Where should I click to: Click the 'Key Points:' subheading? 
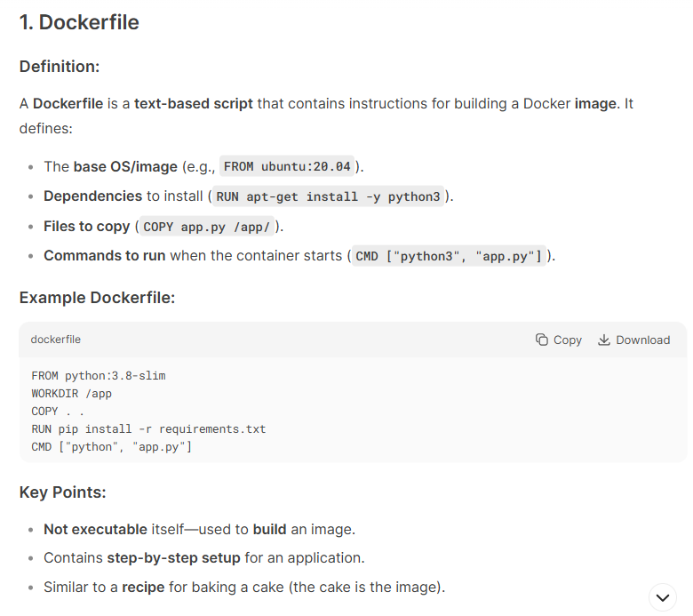click(x=63, y=492)
